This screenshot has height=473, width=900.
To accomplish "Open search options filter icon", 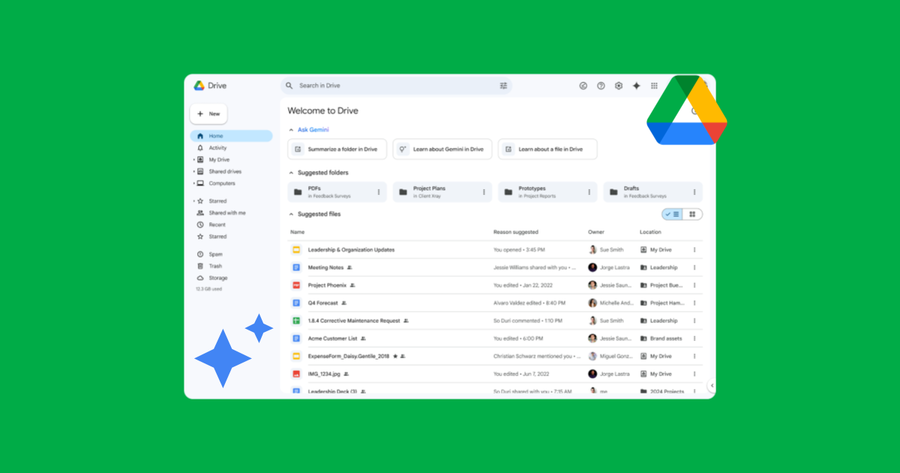I will click(x=503, y=86).
